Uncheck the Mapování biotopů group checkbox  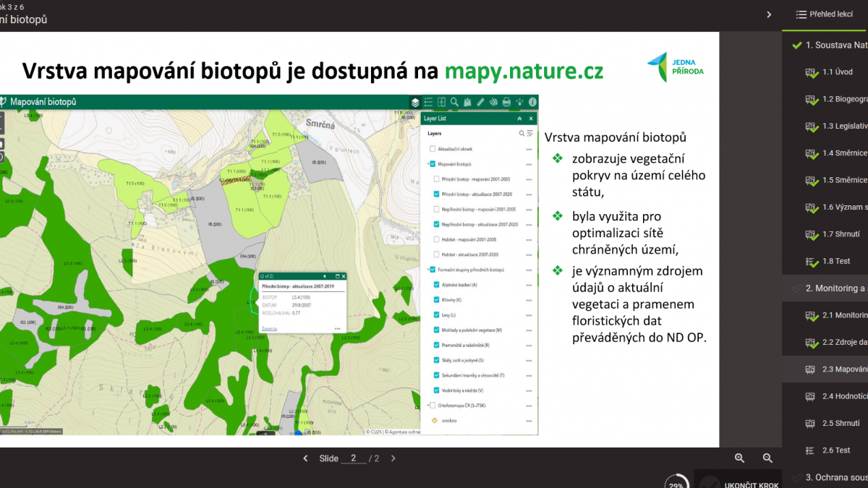pos(433,164)
